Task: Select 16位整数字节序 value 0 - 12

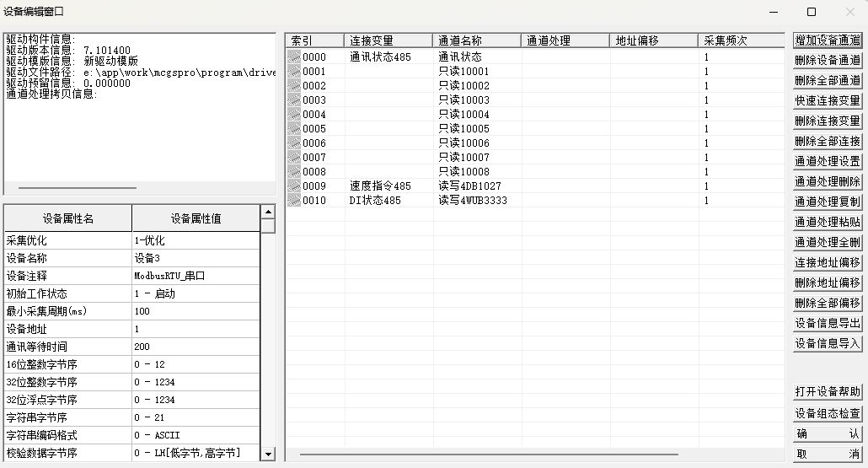Action: pos(196,364)
